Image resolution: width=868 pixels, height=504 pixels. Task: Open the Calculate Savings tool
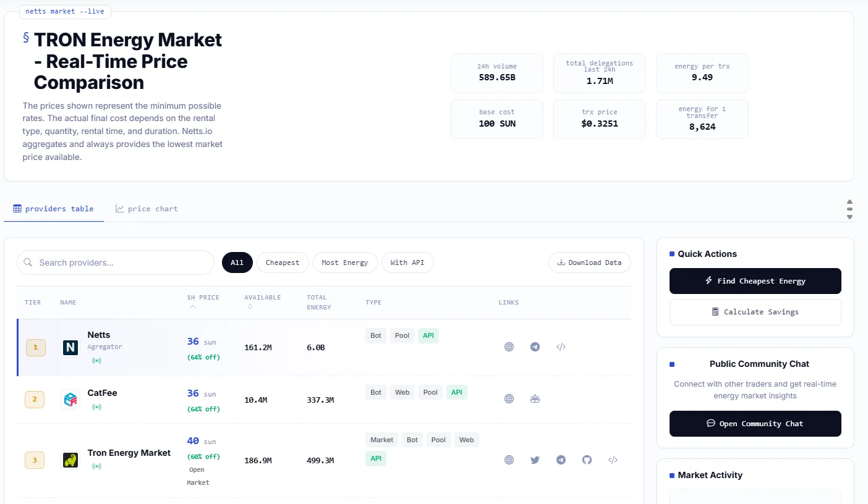coord(755,312)
